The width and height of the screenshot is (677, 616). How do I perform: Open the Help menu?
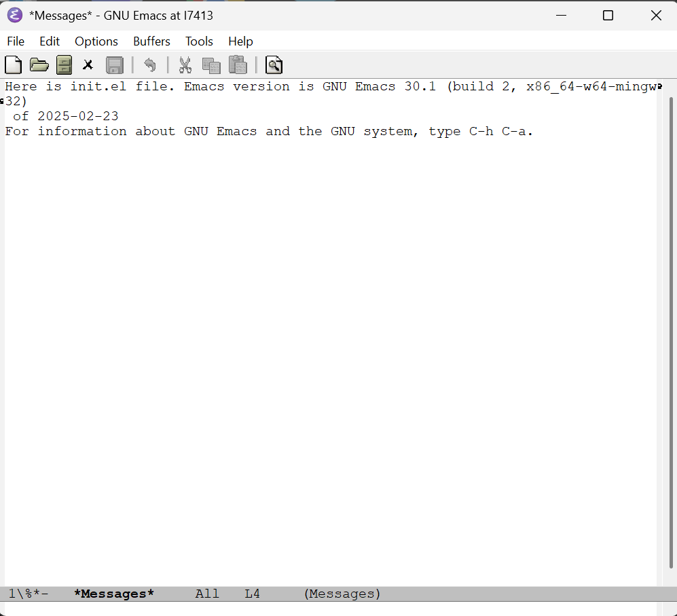click(240, 41)
